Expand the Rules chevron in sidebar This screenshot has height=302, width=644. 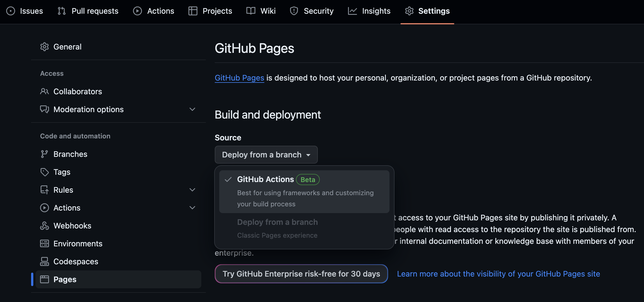[x=192, y=190]
